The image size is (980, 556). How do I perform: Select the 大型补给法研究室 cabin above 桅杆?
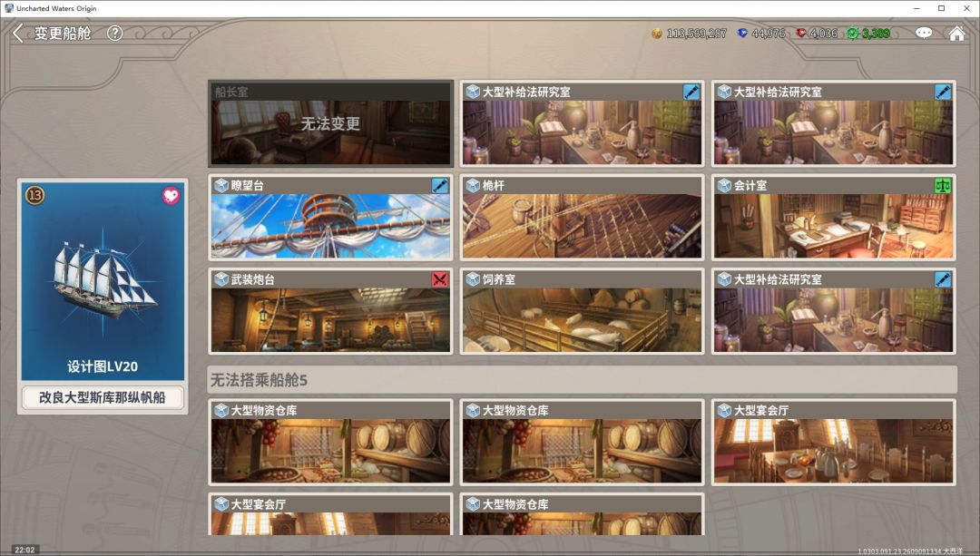[582, 123]
